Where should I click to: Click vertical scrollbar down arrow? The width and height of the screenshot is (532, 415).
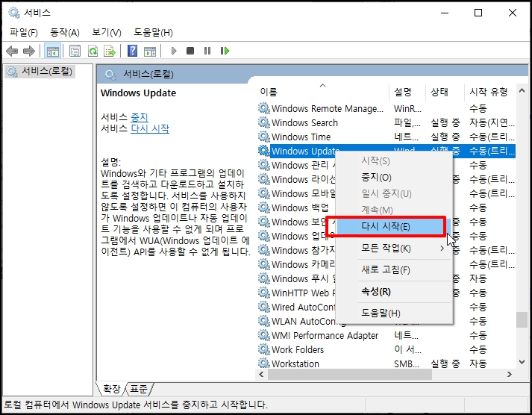[522, 363]
